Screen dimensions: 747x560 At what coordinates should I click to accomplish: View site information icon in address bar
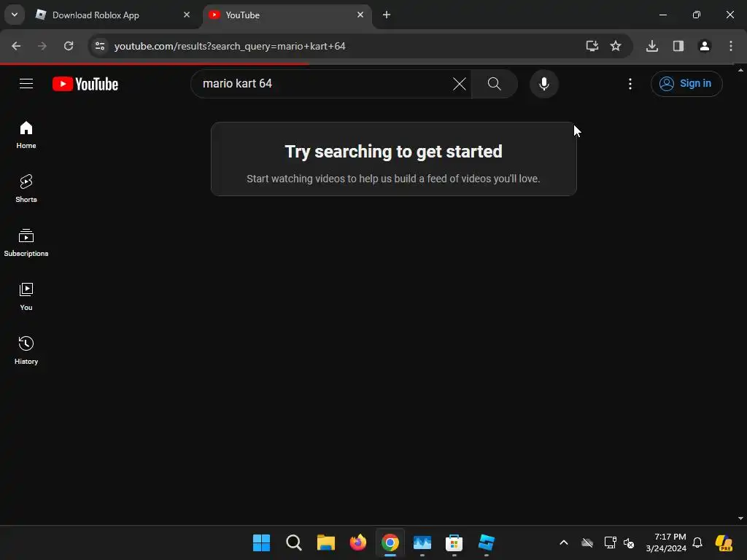point(100,46)
